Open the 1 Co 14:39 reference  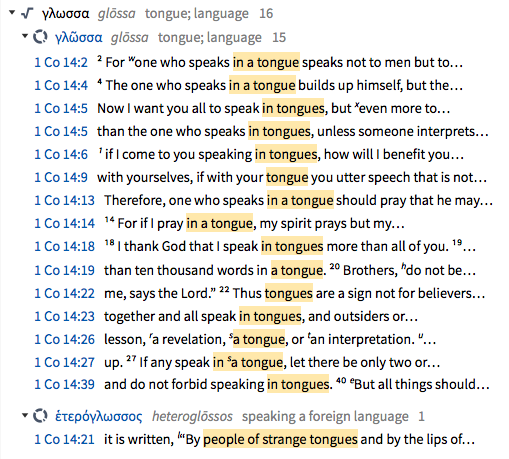65,384
